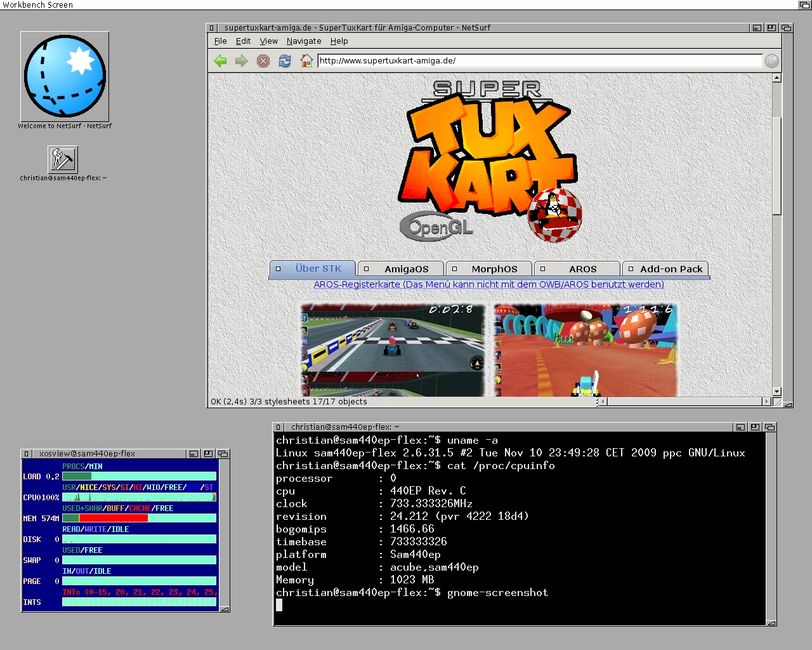Open the NetSurf View menu

tap(268, 41)
